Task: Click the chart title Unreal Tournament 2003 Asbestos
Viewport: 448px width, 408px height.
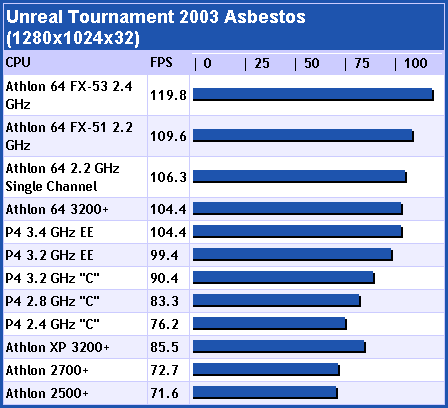Action: (x=156, y=17)
